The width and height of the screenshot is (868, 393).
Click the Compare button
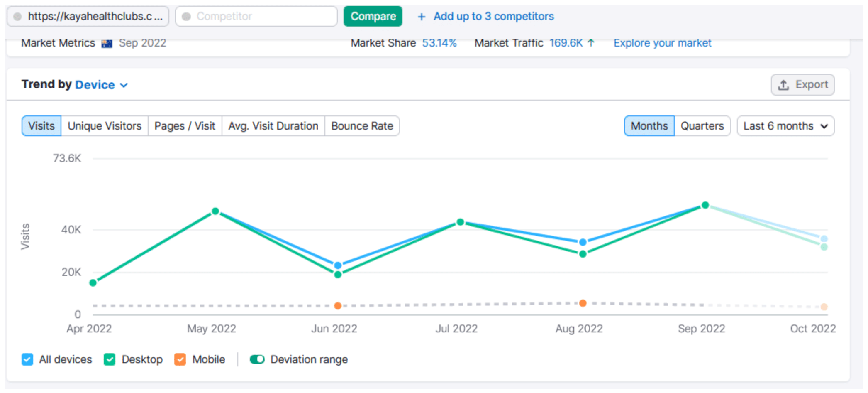[373, 16]
